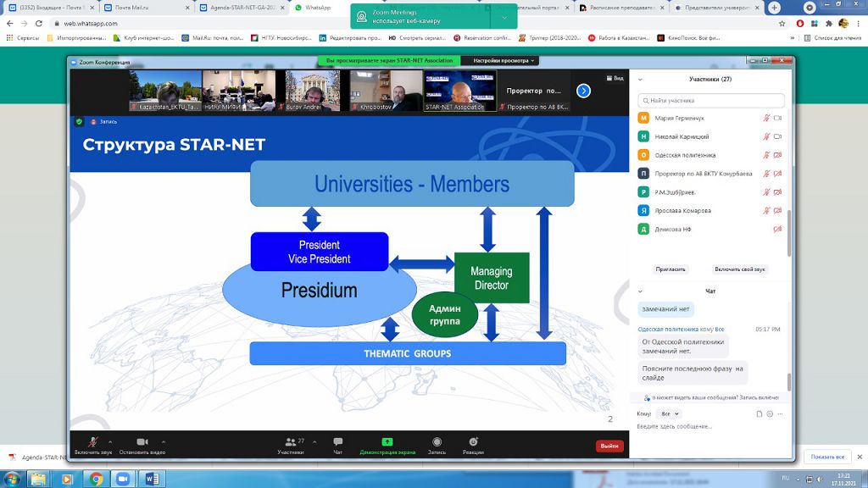Image resolution: width=868 pixels, height=488 pixels.
Task: Select participant Мария Герменчук
Action: coord(709,118)
